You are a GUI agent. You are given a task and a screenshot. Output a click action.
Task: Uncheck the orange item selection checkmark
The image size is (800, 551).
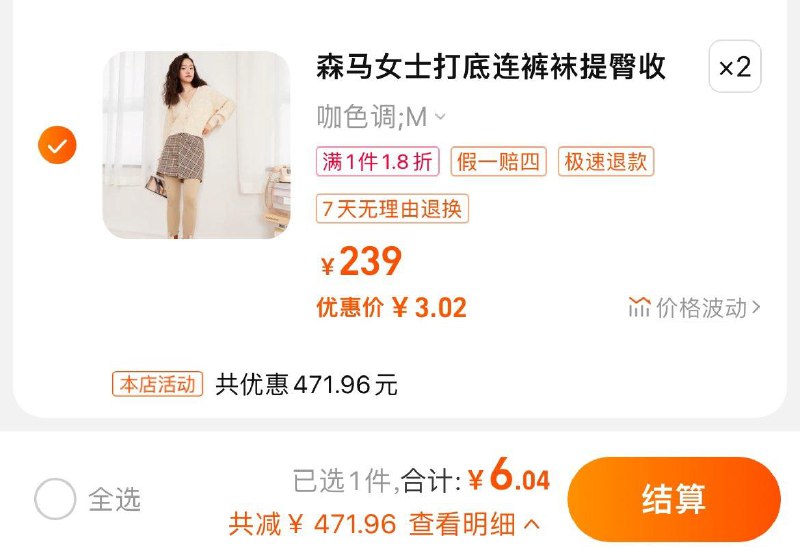click(x=57, y=145)
